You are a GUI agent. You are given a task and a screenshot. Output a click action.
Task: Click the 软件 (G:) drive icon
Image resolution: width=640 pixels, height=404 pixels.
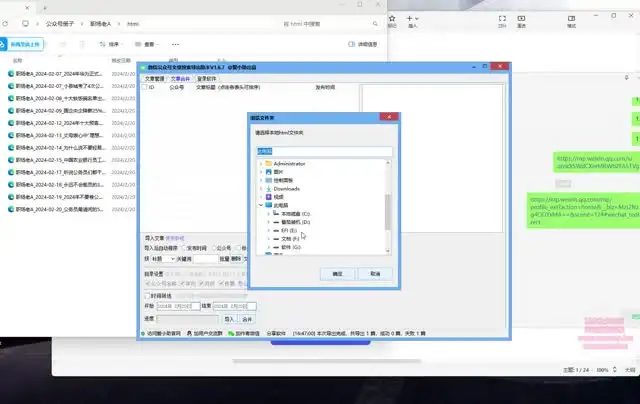(275, 246)
